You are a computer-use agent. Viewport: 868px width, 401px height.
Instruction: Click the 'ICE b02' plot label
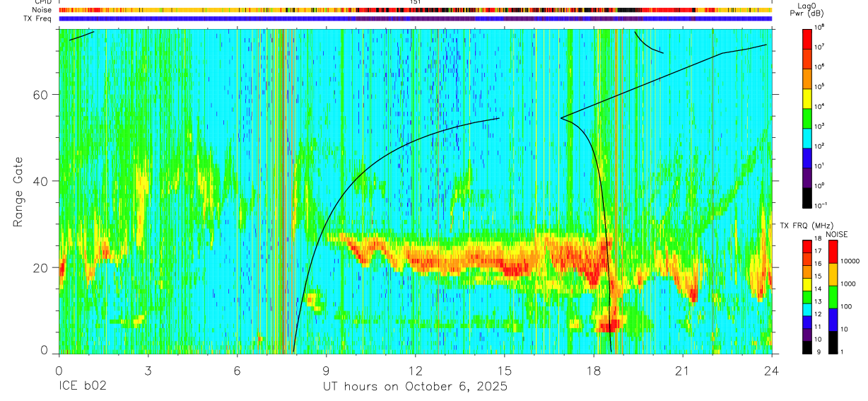tap(81, 387)
